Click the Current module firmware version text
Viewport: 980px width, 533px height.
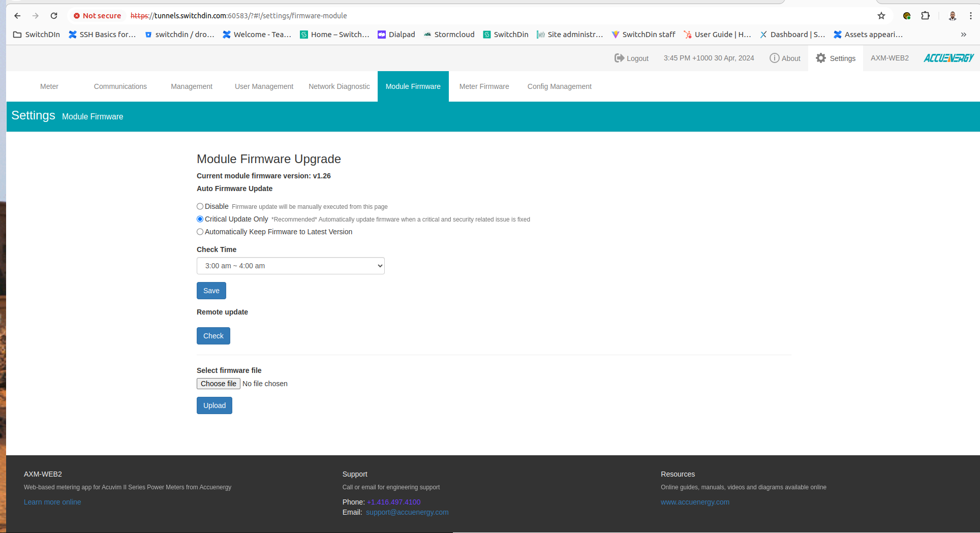coord(264,176)
